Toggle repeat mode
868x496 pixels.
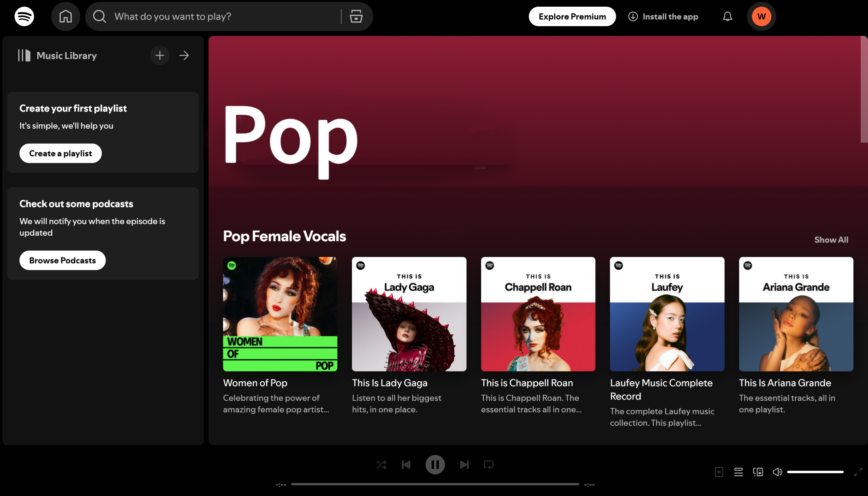[489, 464]
